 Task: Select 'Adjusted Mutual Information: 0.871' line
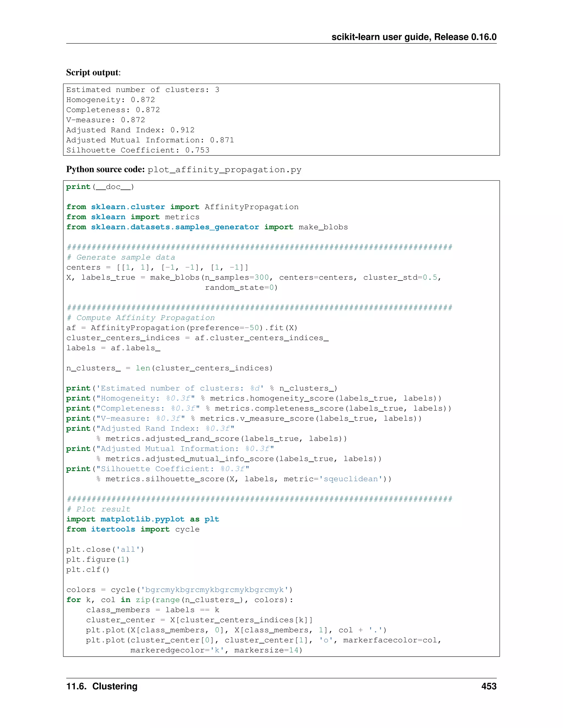click(x=150, y=140)
